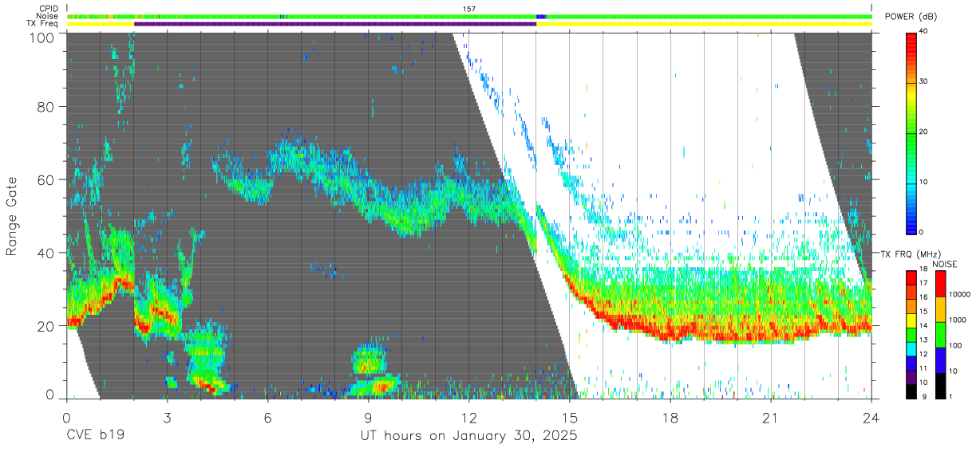This screenshot has width=980, height=452.
Task: Click x-axis tick label '9'
Action: coord(368,418)
